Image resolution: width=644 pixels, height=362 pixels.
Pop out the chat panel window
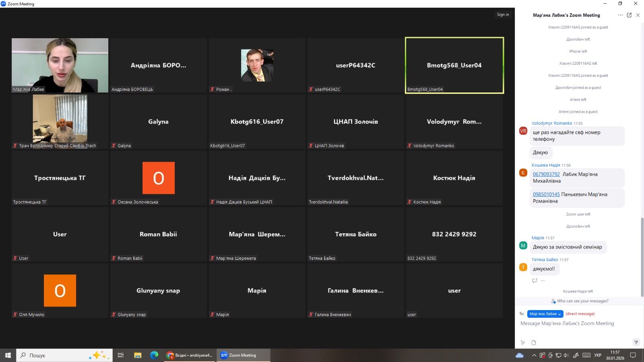(x=629, y=15)
